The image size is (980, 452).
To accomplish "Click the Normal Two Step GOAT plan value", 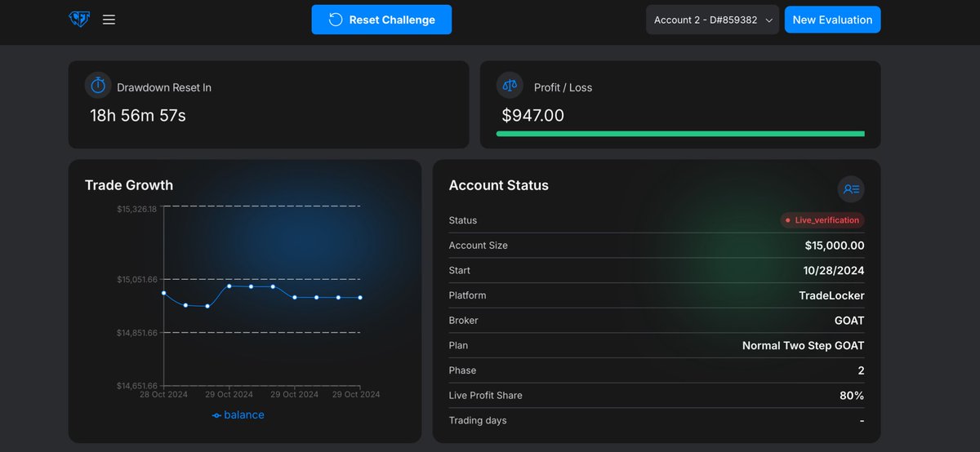I will pos(804,345).
